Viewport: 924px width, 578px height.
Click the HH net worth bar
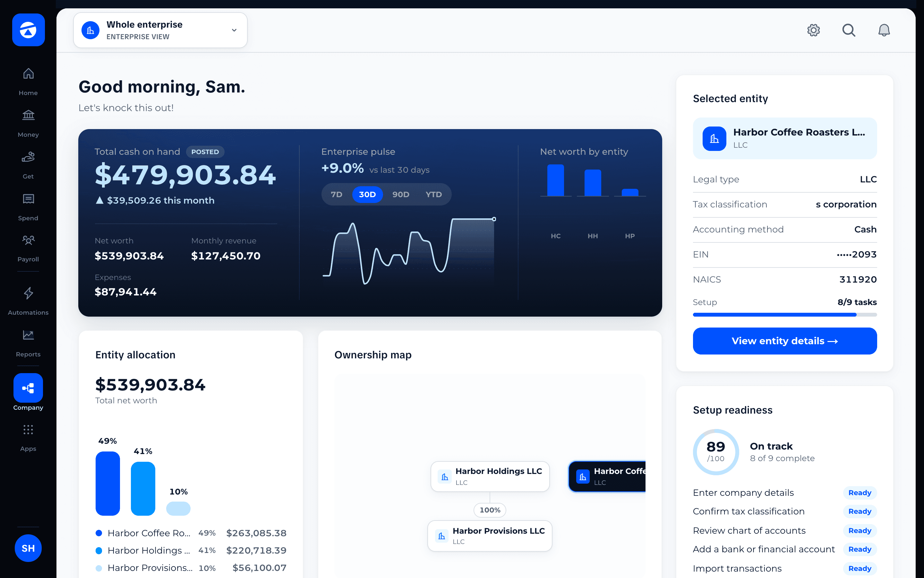click(x=593, y=183)
